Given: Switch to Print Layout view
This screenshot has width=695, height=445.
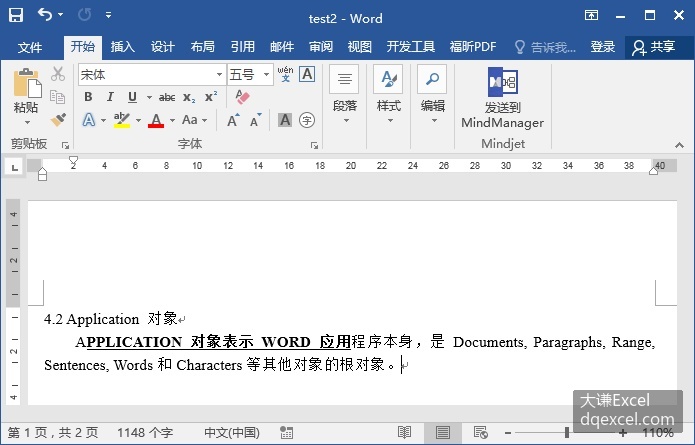Looking at the screenshot, I should point(442,432).
